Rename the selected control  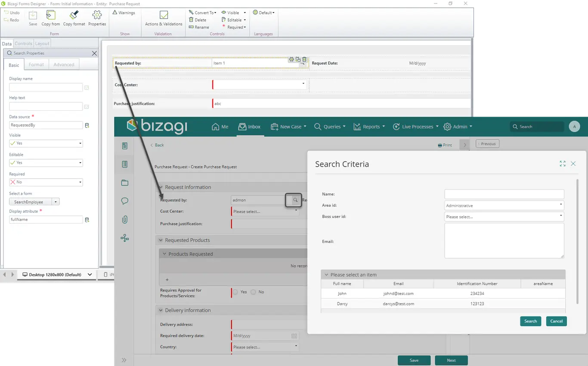(x=199, y=27)
